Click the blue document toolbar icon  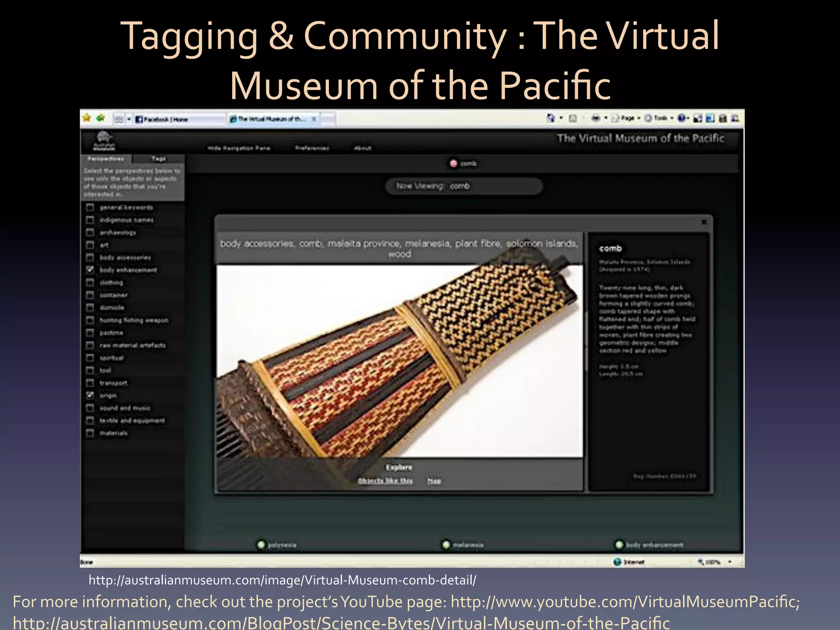[710, 119]
